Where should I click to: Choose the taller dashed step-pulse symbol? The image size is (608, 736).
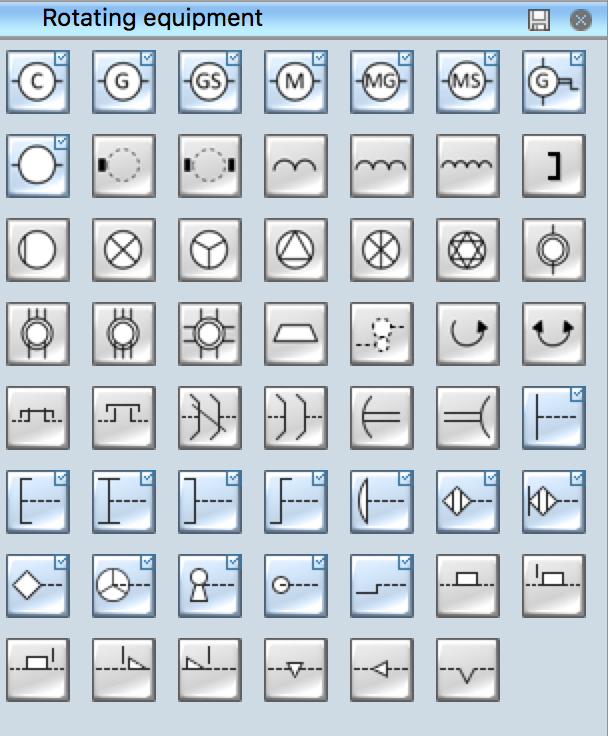click(124, 418)
